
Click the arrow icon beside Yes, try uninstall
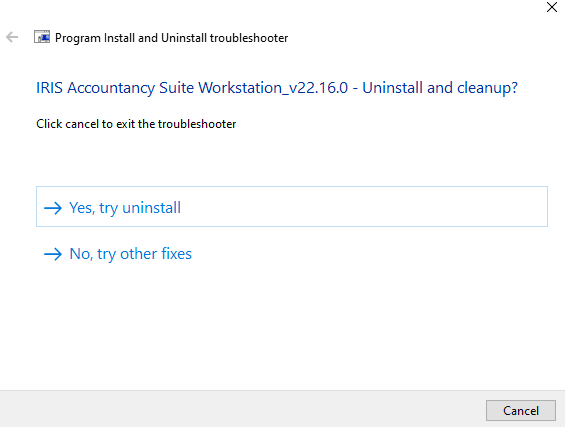(x=53, y=208)
